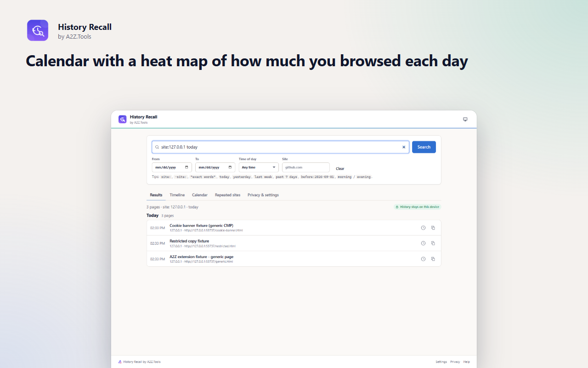Copy the Cookie banner fixture link
588x368 pixels.
(433, 228)
